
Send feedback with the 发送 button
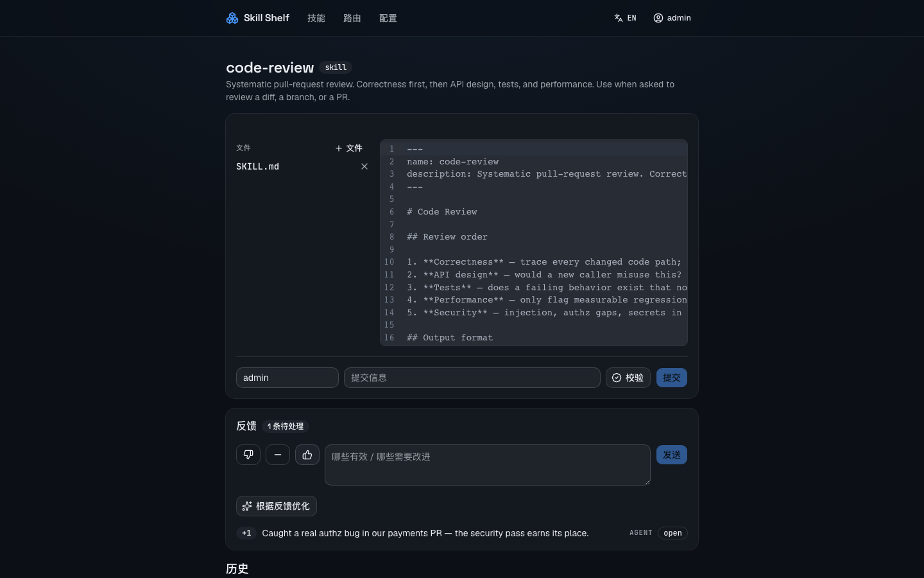(672, 455)
